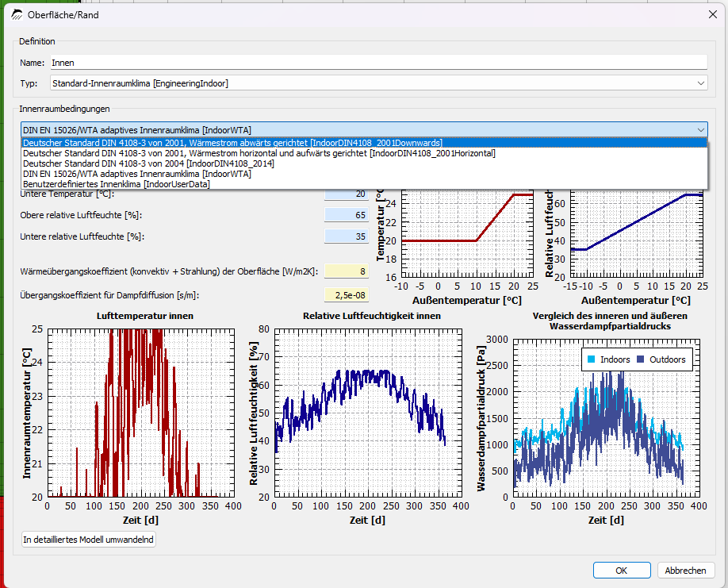
Task: Click the Outdoors legend color swatch
Action: [x=641, y=359]
